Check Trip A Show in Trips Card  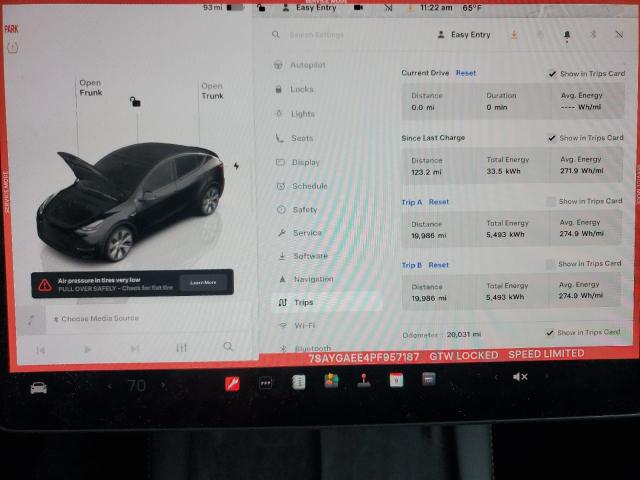551,201
